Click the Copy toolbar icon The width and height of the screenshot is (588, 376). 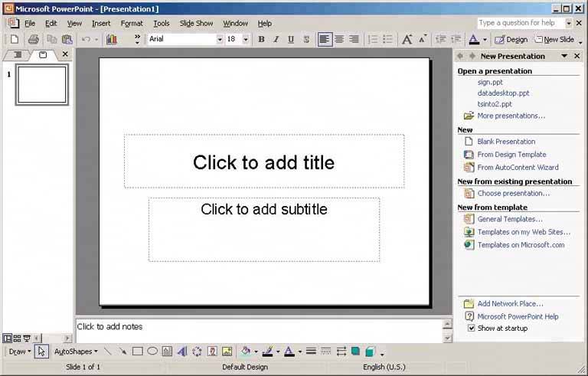click(51, 39)
